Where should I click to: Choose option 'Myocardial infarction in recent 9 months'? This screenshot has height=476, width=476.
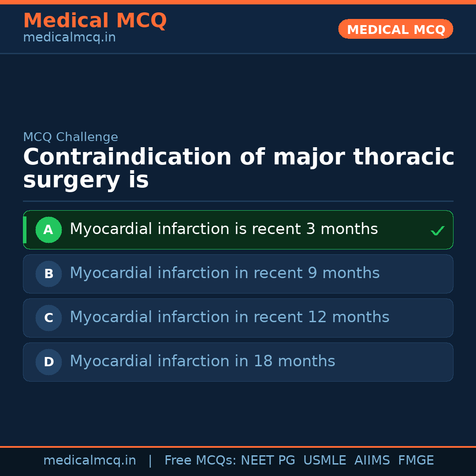(224, 273)
